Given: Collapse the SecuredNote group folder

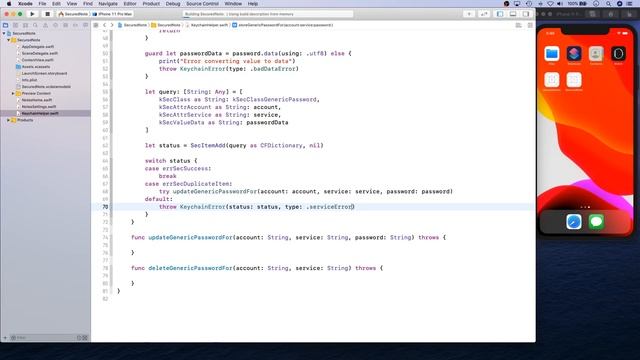Looking at the screenshot, I should coord(9,40).
